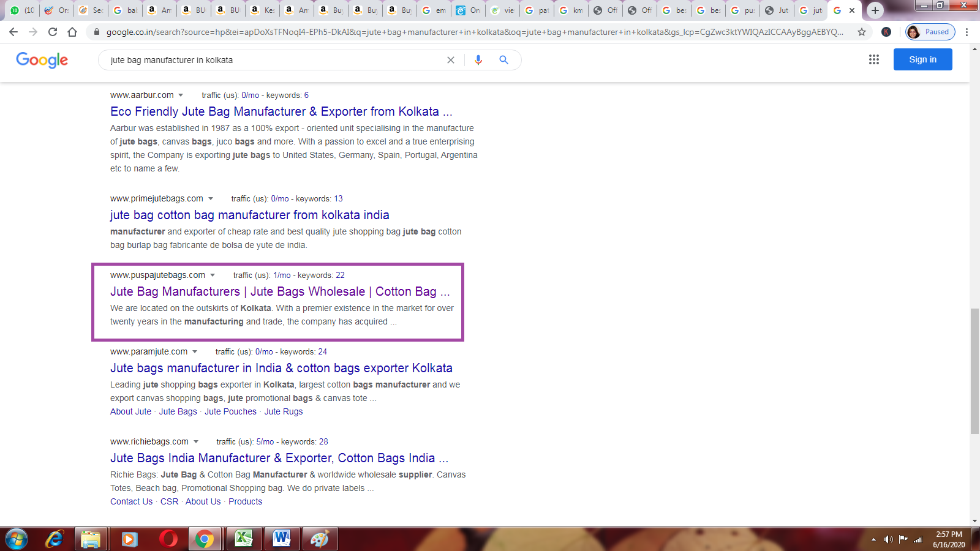Open the Products sitelink

(x=245, y=501)
